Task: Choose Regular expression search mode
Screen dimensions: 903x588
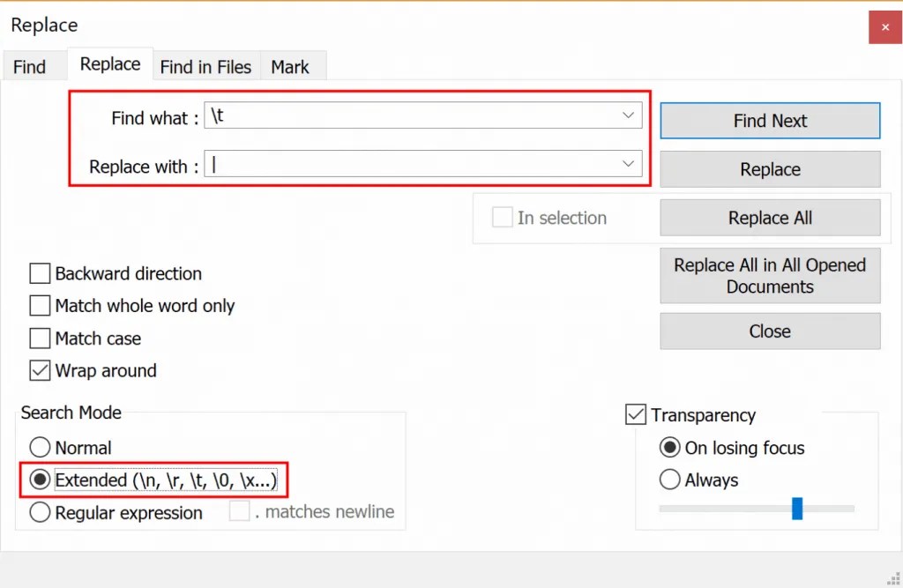Action: [40, 512]
